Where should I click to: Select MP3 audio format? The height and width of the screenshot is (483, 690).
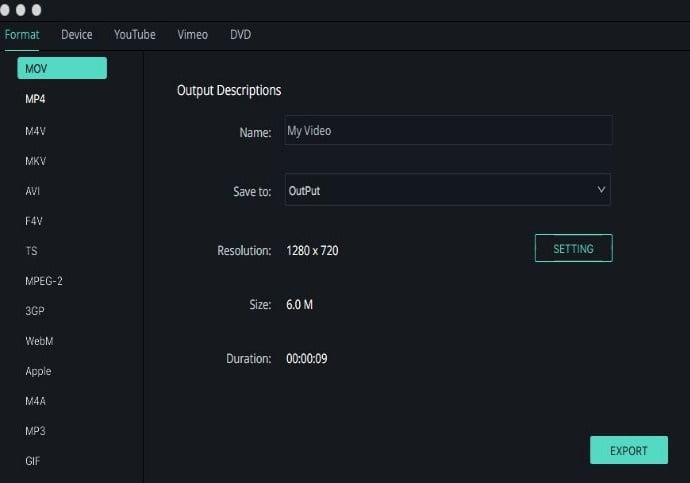pos(35,431)
